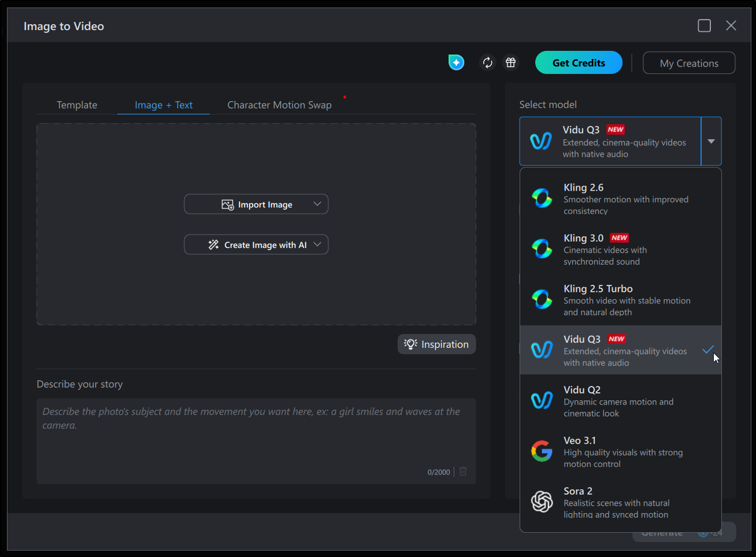Click the Get Credits button
The width and height of the screenshot is (756, 557).
pos(579,63)
